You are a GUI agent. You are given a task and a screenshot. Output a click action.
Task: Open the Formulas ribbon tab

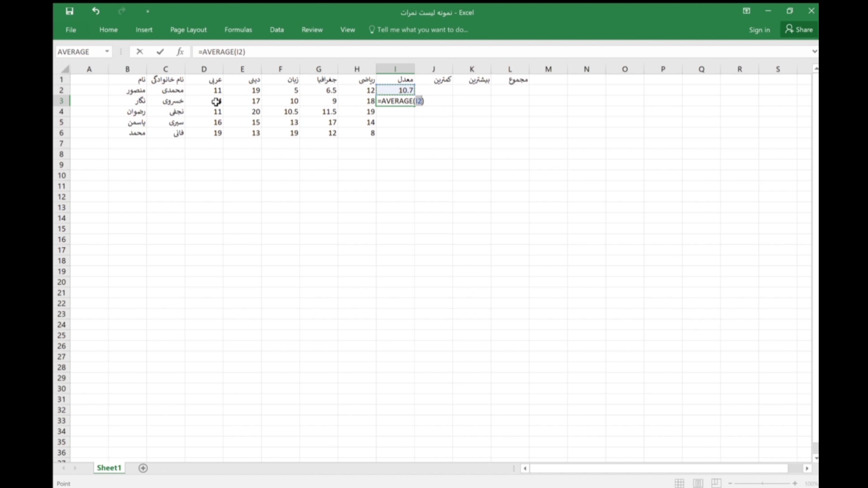(238, 30)
